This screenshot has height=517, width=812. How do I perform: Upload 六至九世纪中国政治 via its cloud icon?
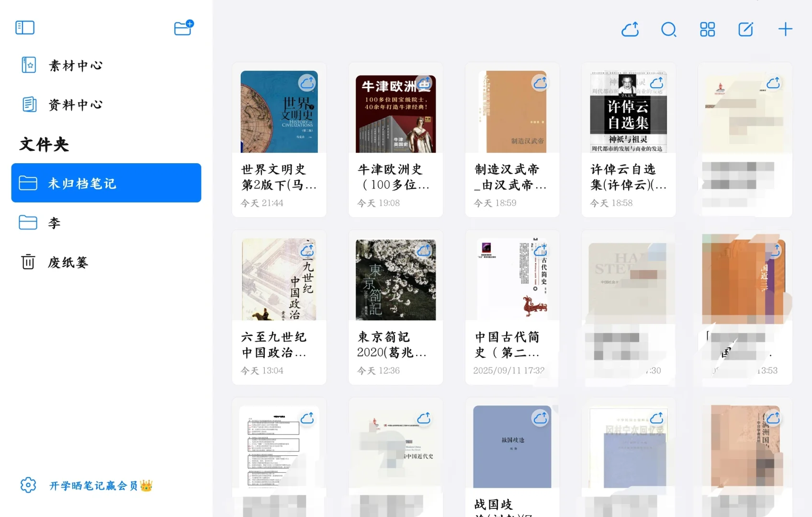307,251
